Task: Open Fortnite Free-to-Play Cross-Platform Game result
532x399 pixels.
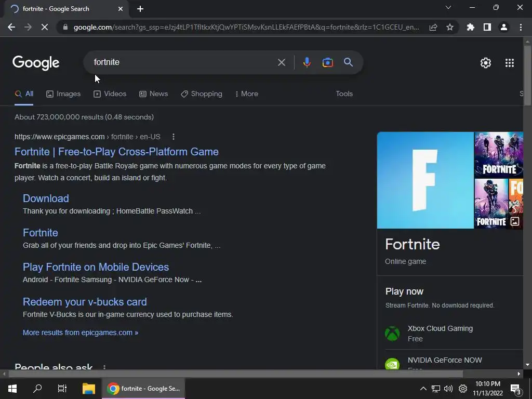Action: pyautogui.click(x=116, y=152)
